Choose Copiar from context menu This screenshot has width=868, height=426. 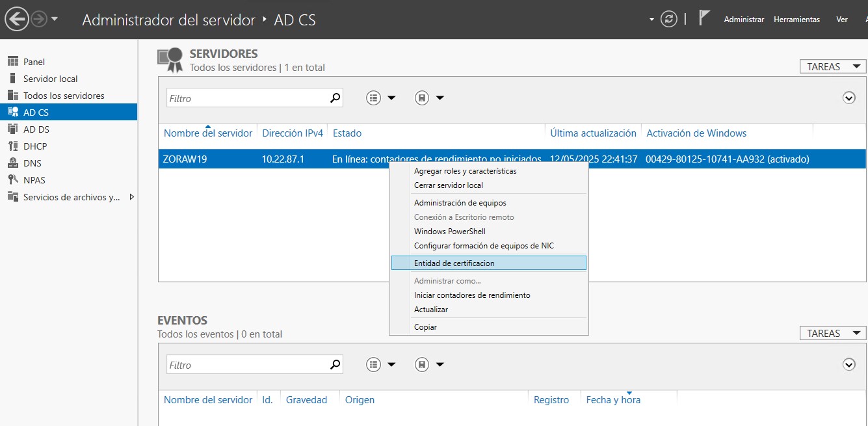click(425, 327)
